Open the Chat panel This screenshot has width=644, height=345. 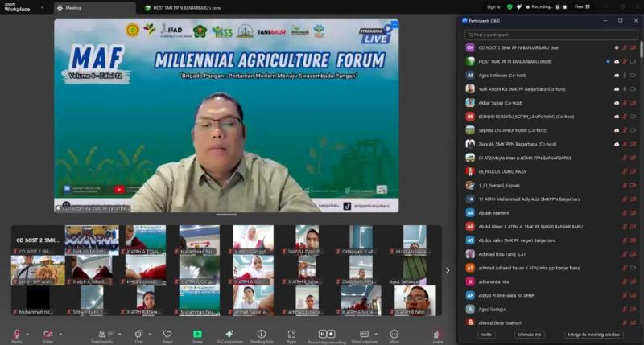point(138,335)
